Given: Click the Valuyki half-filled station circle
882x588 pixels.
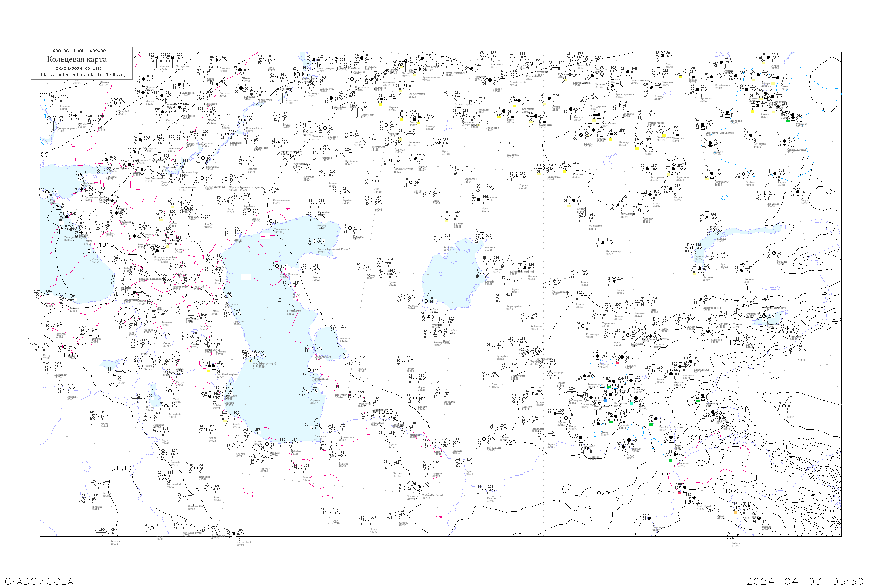Looking at the screenshot, I should 116,103.
